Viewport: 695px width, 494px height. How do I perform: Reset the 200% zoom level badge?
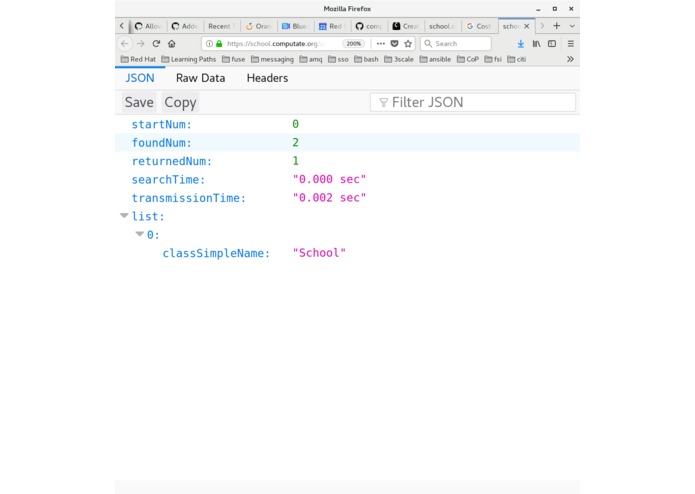[353, 43]
